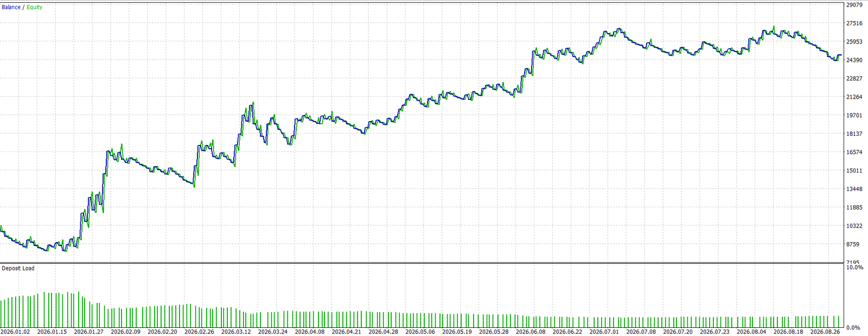
Task: Click the 2026.02.09 date label
Action: (x=126, y=332)
